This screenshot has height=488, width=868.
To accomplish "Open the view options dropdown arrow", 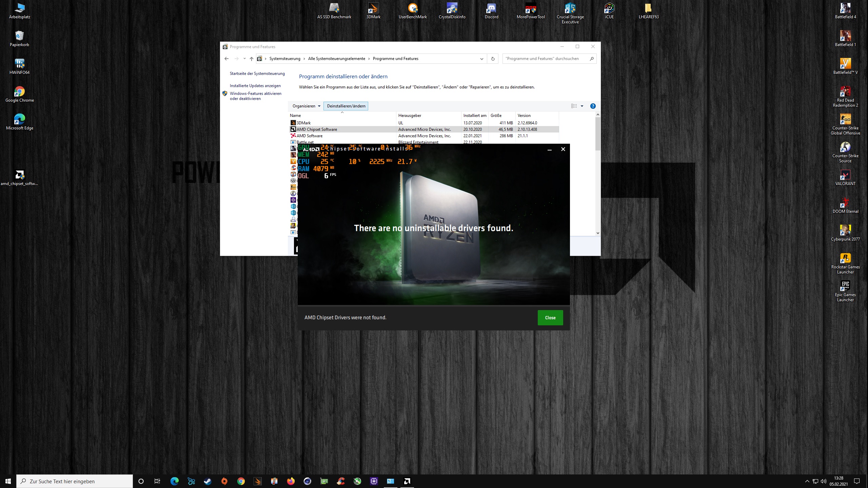I will tap(582, 106).
